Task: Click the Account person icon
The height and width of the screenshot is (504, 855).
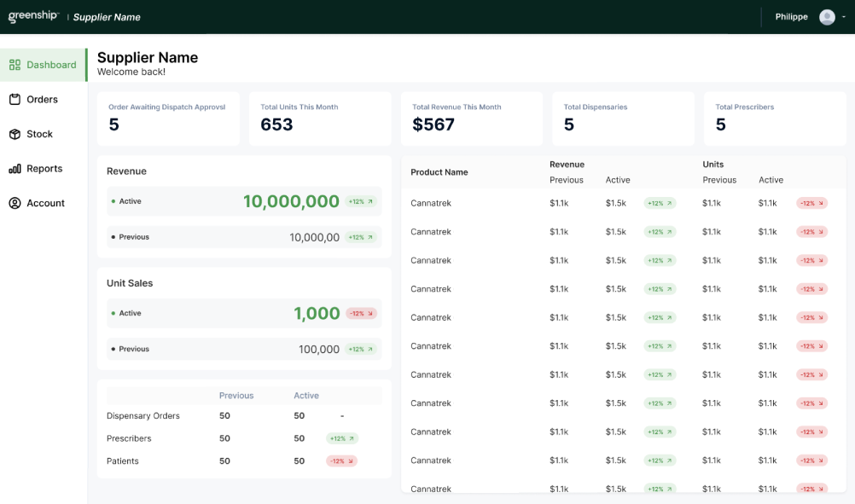Action: click(x=15, y=204)
